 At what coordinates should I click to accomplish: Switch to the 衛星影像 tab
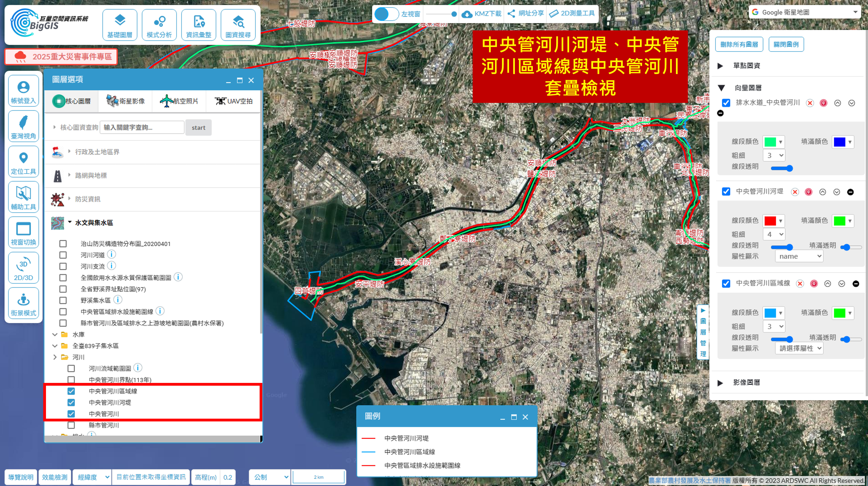point(125,101)
